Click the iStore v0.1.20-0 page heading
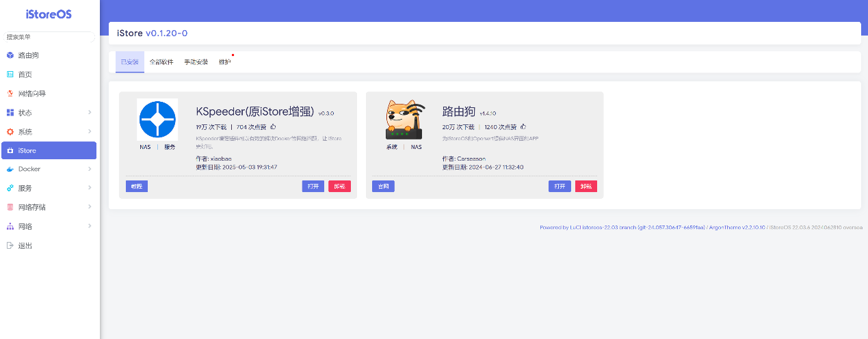Screen dimensions: 868x339 (x=152, y=33)
